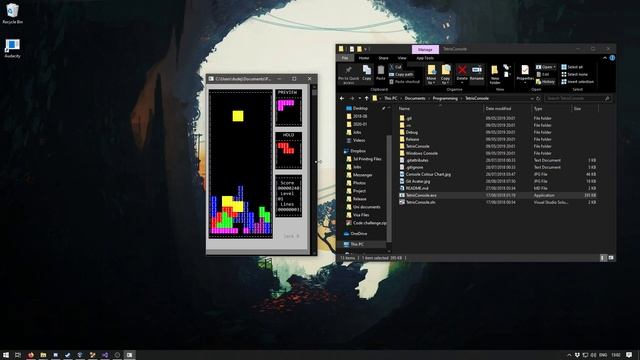
Task: Click the Copy button in Clipboard group
Action: [x=367, y=73]
